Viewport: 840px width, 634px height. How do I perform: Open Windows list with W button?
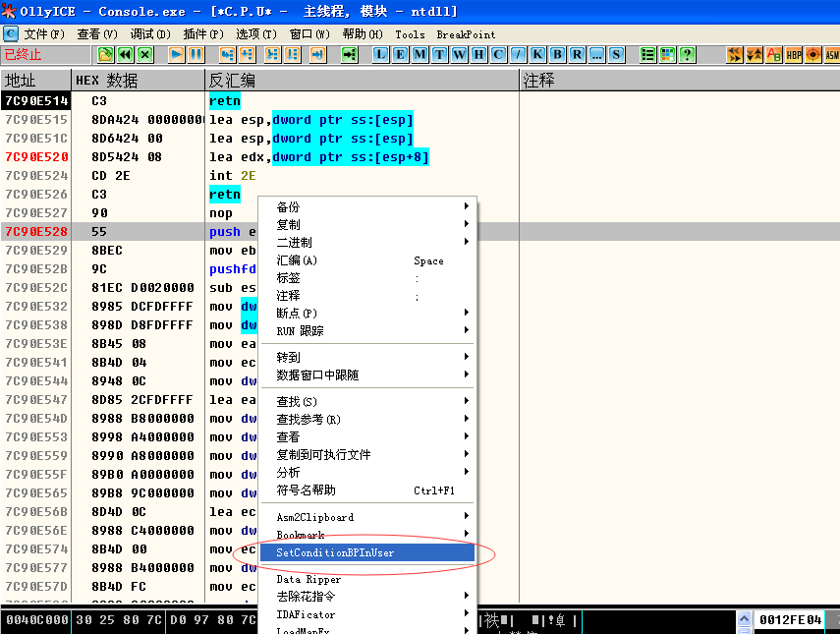pos(459,55)
